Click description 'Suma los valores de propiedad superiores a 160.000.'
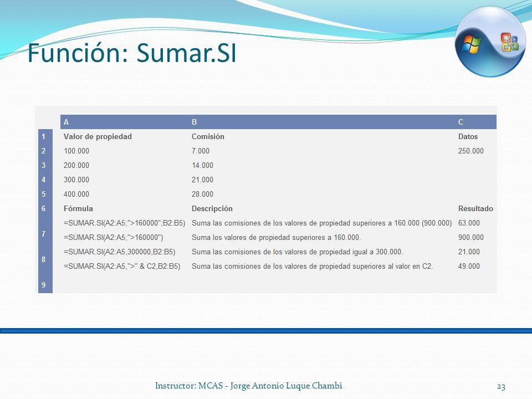 click(x=276, y=238)
